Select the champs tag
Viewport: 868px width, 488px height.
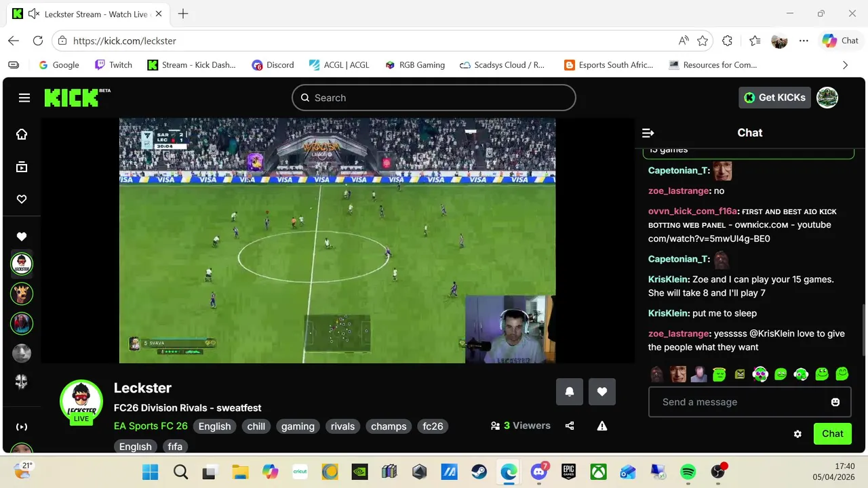[x=389, y=426]
